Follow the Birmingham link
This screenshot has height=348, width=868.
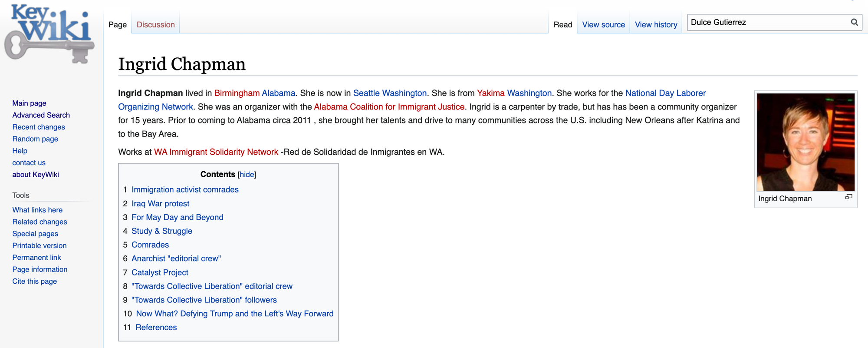tap(237, 93)
